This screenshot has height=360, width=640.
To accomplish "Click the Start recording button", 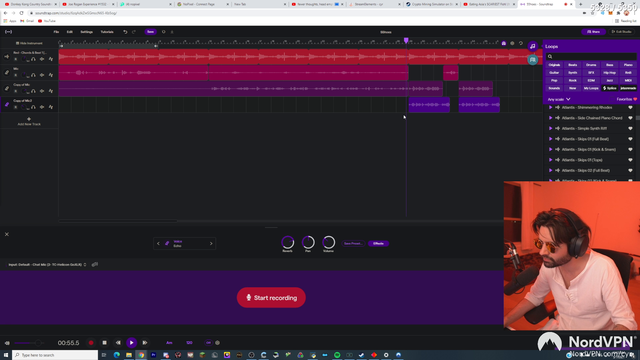I will pyautogui.click(x=271, y=298).
